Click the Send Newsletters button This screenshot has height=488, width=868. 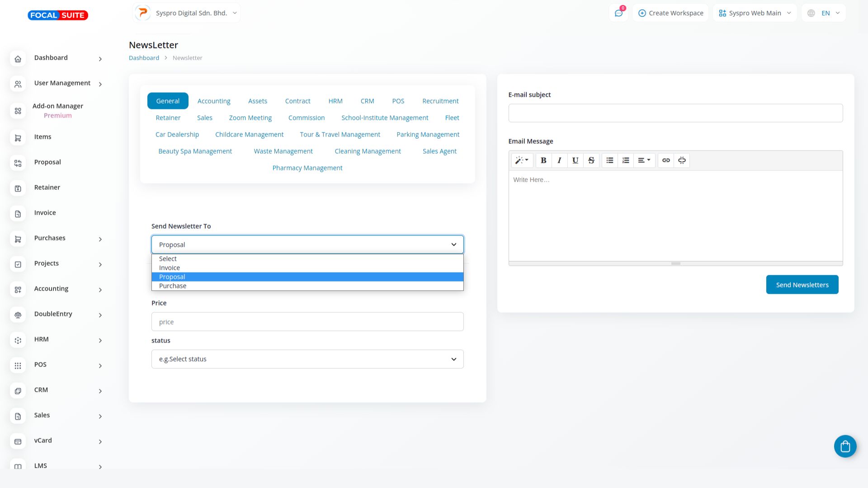[x=802, y=285]
